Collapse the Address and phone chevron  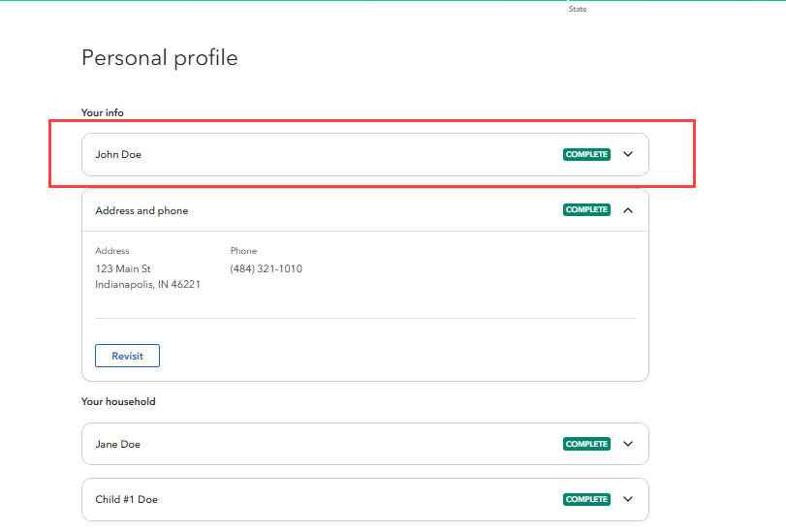628,210
